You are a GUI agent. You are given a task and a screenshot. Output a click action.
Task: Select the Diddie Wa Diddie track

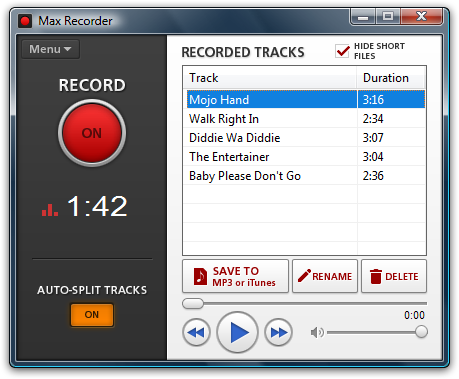pyautogui.click(x=272, y=138)
